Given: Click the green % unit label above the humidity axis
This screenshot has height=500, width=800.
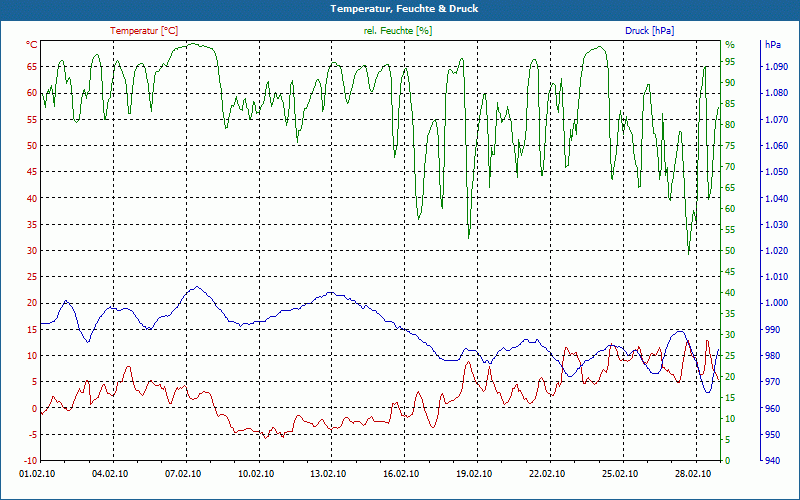Looking at the screenshot, I should [730, 45].
